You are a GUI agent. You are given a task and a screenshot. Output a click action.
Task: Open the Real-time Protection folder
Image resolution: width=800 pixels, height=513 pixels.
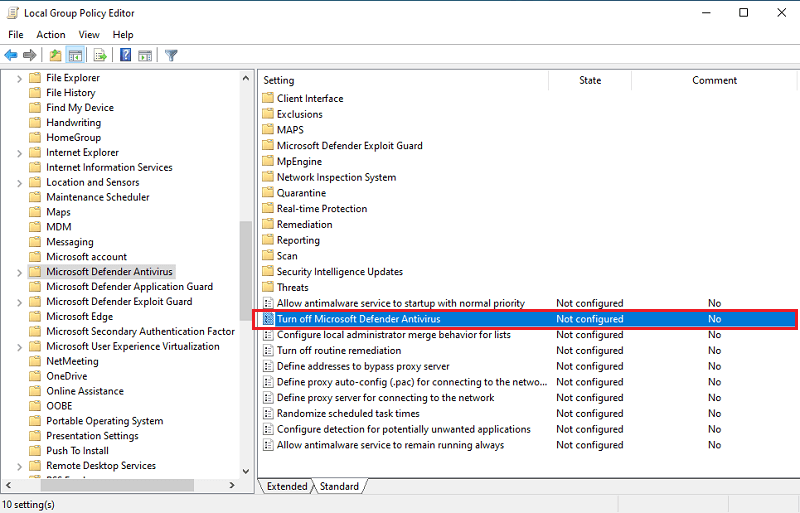coord(321,208)
